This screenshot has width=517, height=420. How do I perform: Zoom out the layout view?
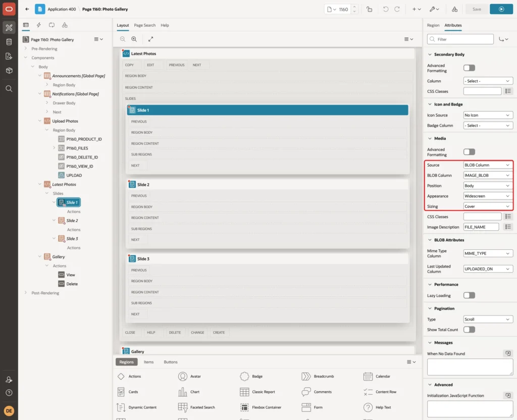click(123, 39)
